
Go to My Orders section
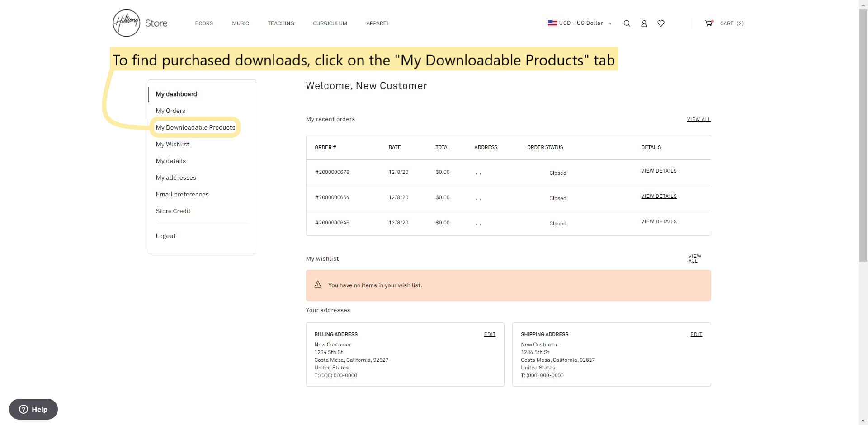click(170, 111)
